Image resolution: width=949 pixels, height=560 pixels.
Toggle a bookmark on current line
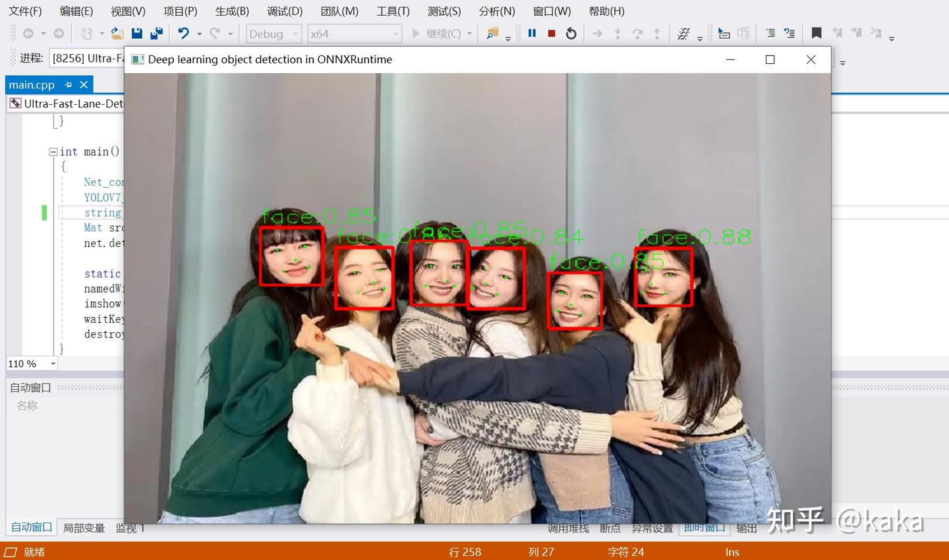point(816,33)
